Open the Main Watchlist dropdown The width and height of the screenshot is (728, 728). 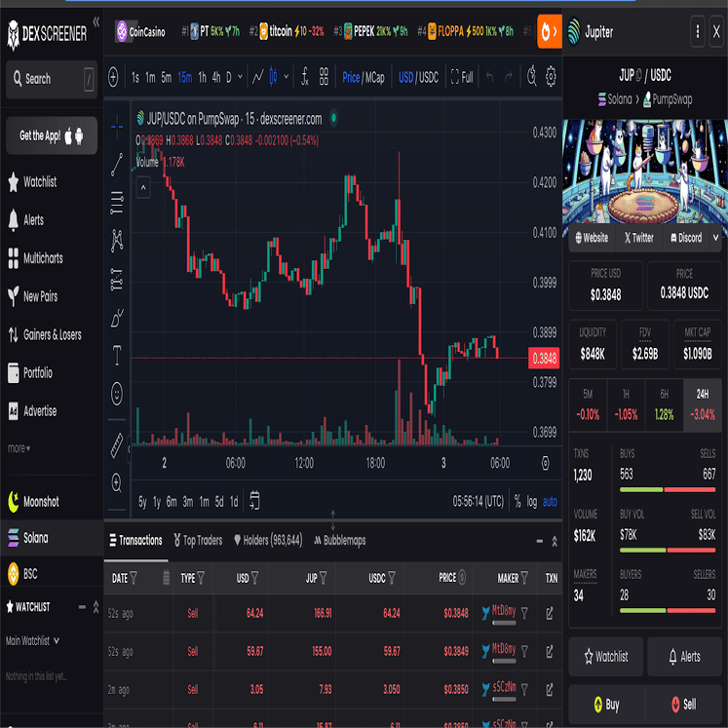click(x=32, y=640)
